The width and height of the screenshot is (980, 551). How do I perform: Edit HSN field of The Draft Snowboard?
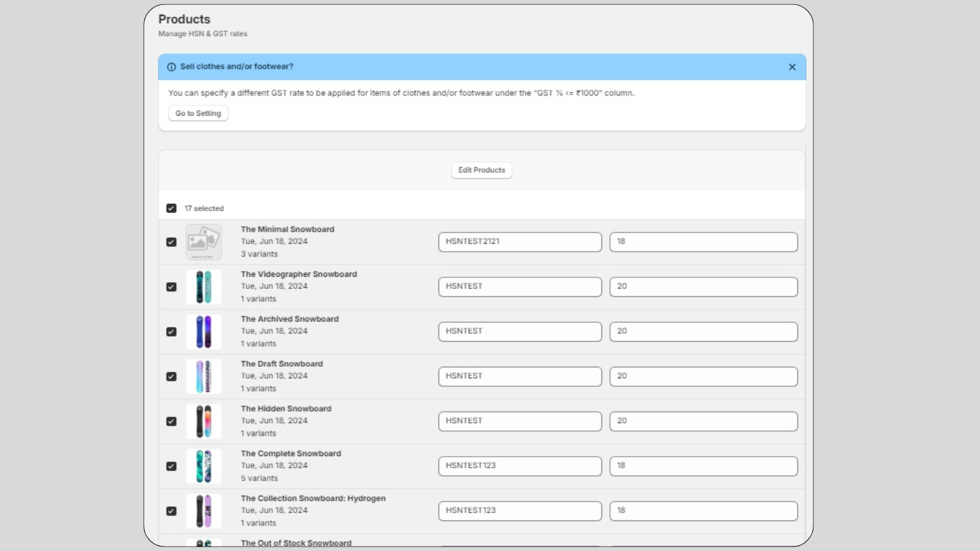[x=520, y=377]
